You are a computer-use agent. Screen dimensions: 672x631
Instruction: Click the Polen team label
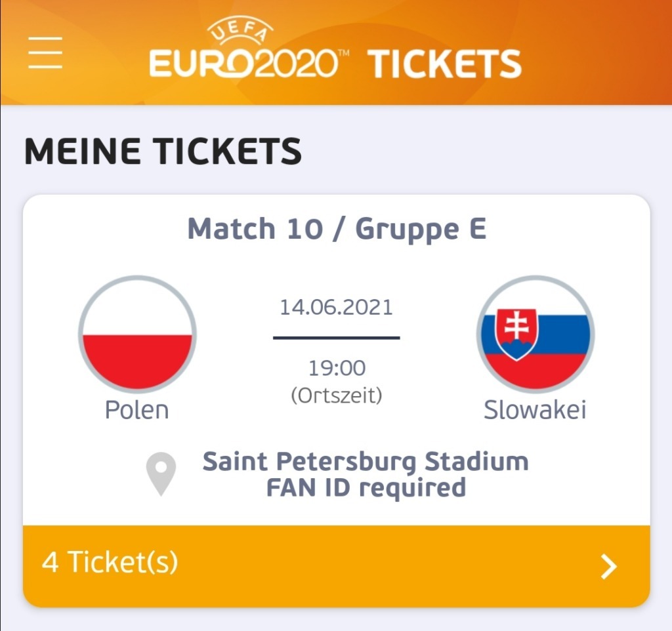[137, 410]
